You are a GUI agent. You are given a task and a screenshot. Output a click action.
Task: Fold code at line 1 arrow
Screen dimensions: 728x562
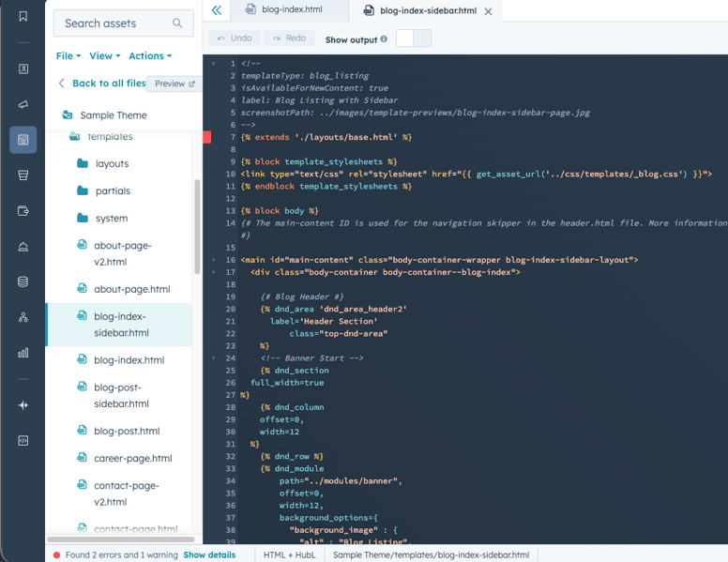pos(214,64)
